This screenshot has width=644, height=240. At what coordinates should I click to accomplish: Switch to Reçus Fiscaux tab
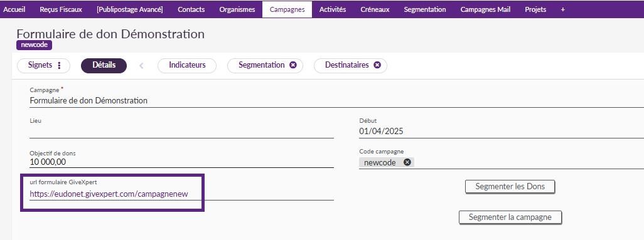pos(61,9)
